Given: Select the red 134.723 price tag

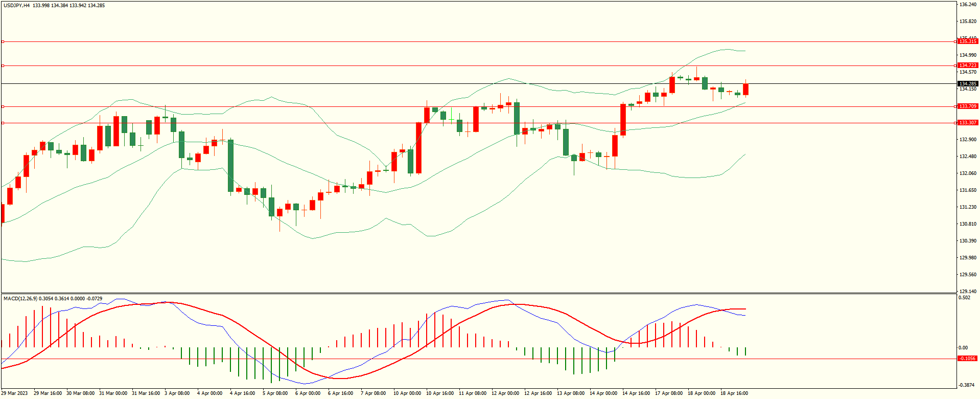Looking at the screenshot, I should [x=968, y=65].
